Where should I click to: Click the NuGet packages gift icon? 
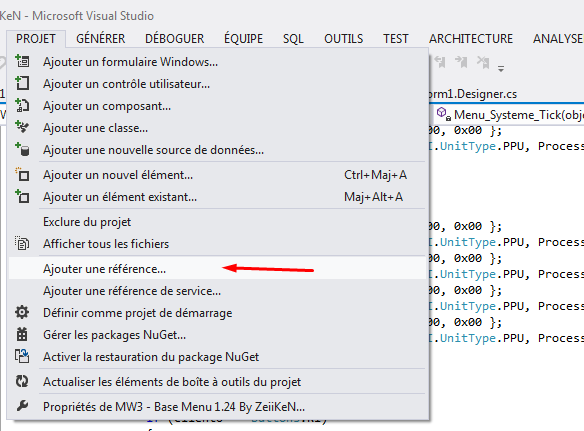[x=22, y=334]
